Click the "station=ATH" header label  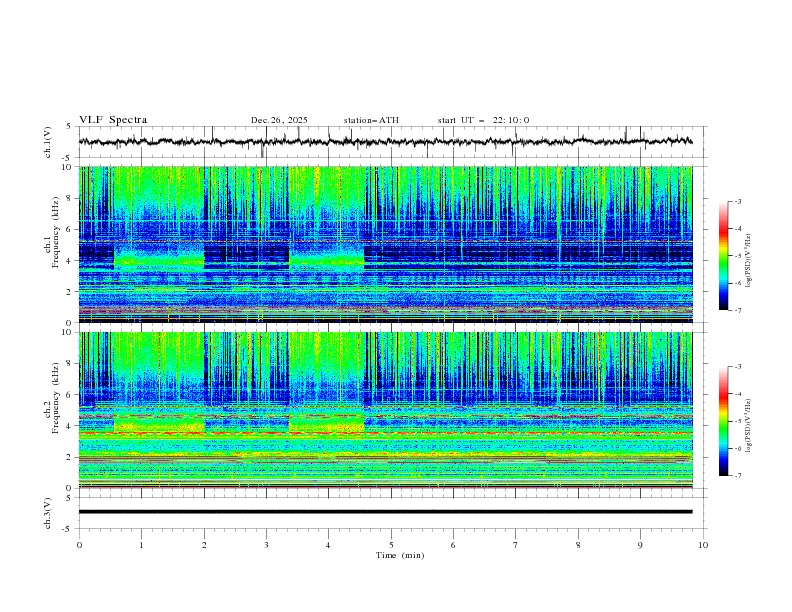click(371, 120)
